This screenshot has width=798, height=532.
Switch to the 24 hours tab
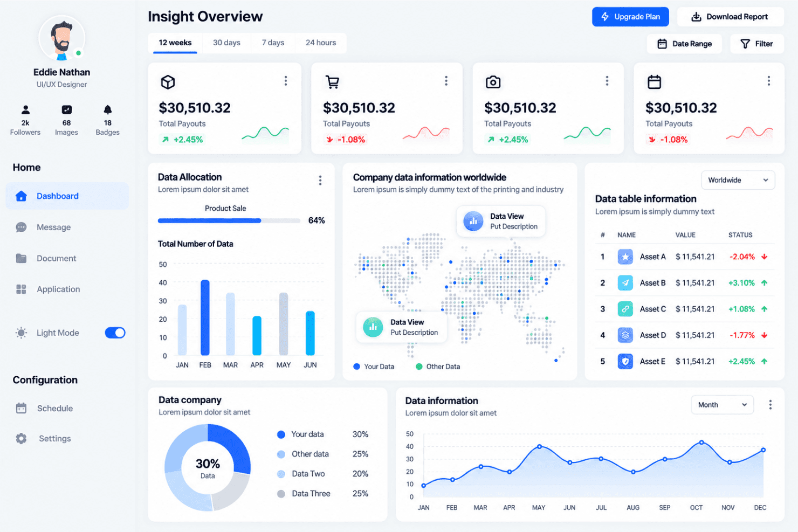[x=320, y=43]
